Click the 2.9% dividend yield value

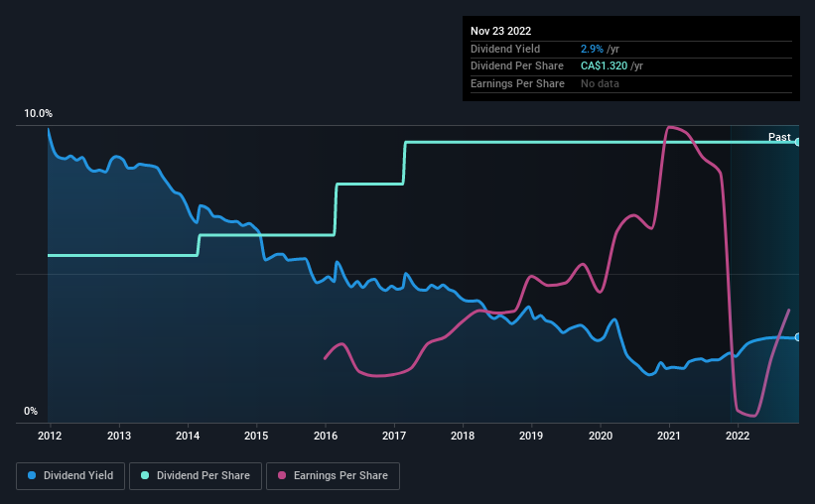pos(592,49)
